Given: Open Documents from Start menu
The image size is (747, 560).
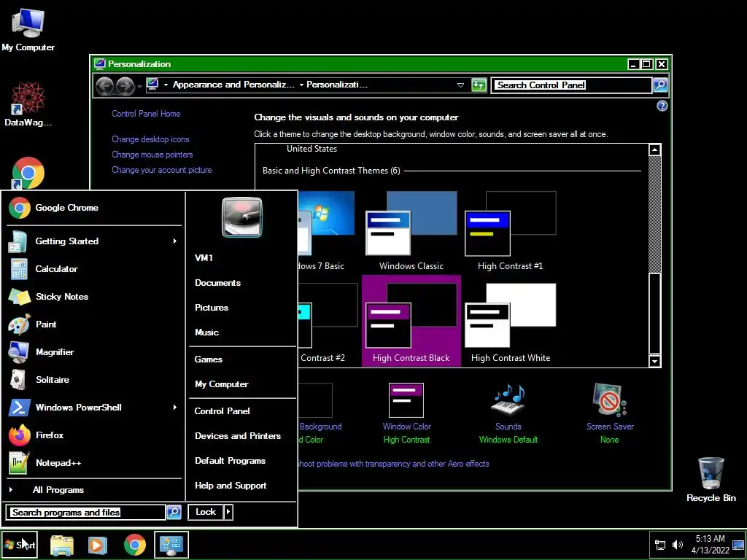Looking at the screenshot, I should pos(217,283).
